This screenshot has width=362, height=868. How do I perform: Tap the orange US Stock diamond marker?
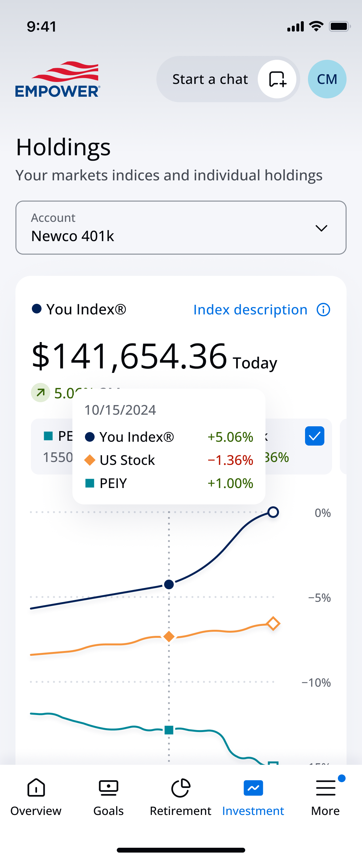click(x=169, y=637)
